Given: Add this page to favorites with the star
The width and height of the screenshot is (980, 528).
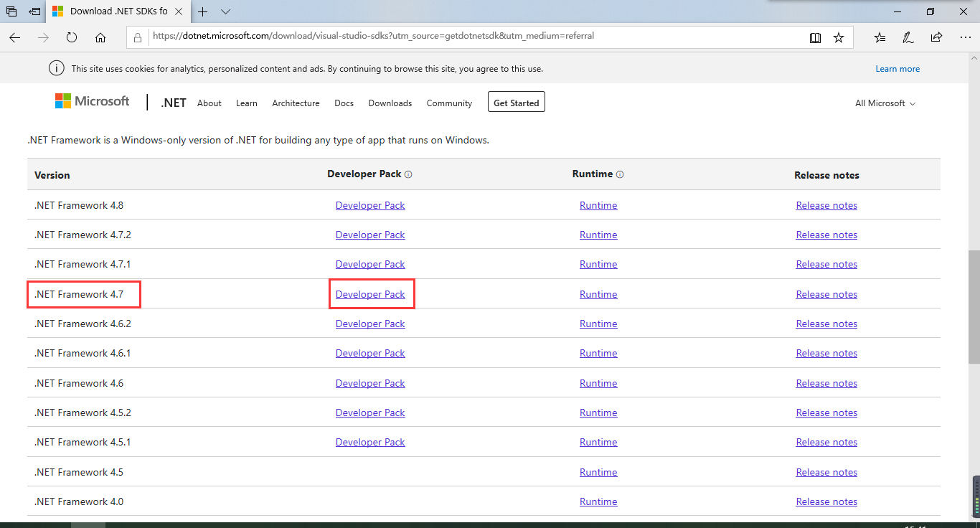Looking at the screenshot, I should tap(839, 37).
